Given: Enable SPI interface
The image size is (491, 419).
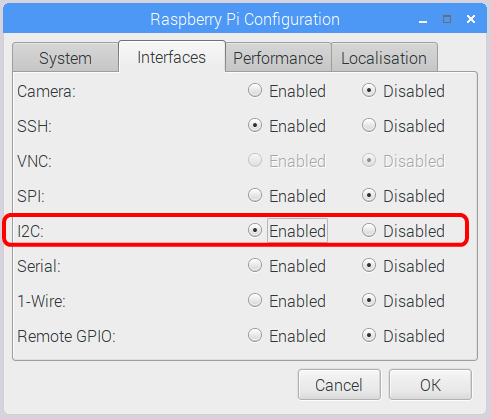Looking at the screenshot, I should [255, 195].
